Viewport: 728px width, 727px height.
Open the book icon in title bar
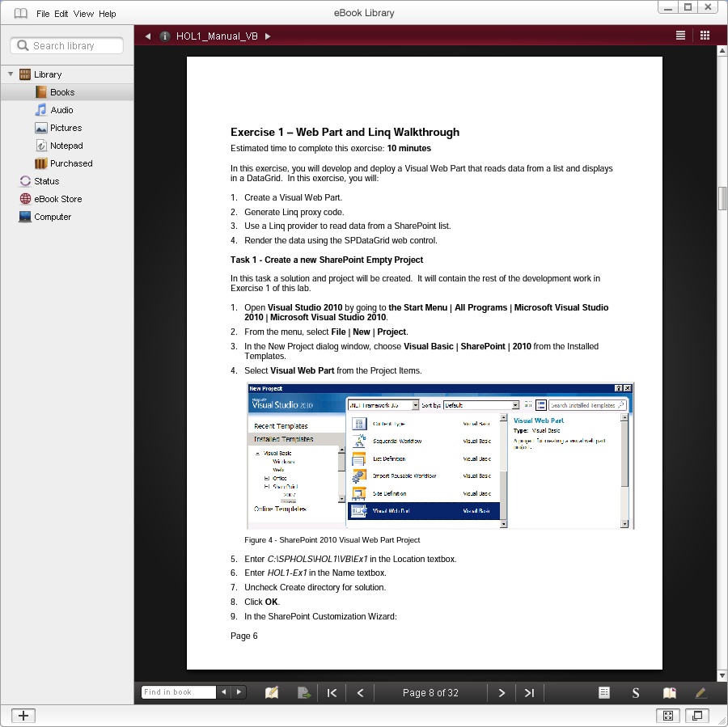pyautogui.click(x=20, y=14)
